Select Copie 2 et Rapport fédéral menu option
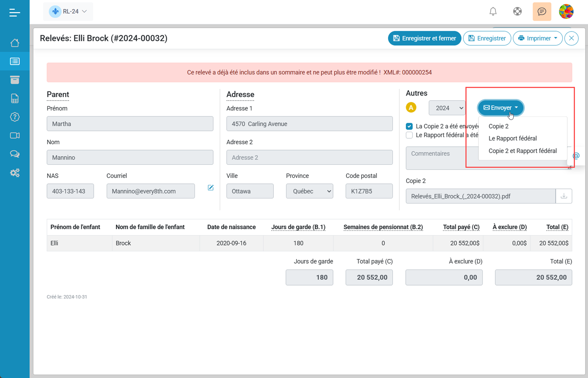Image resolution: width=588 pixels, height=378 pixels. 522,151
